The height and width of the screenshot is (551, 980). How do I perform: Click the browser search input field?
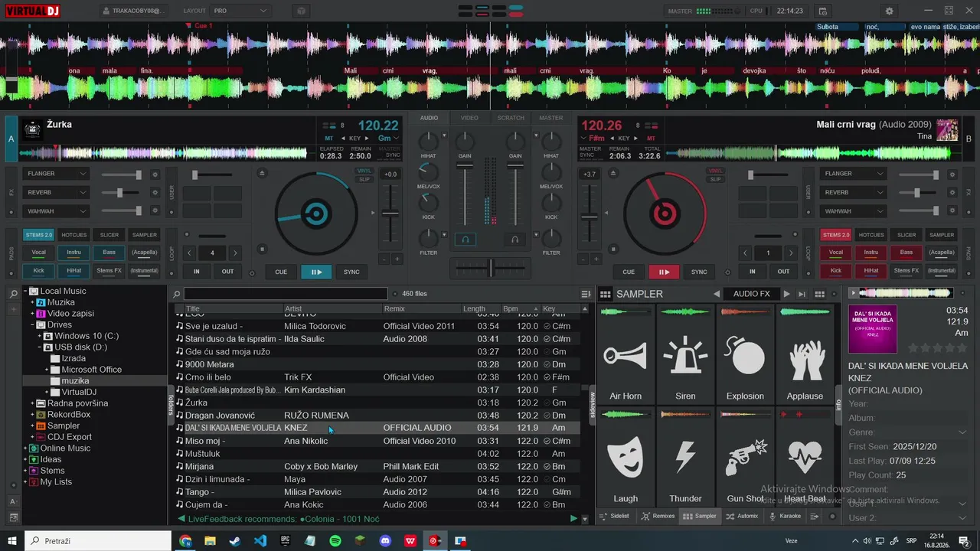(x=286, y=294)
